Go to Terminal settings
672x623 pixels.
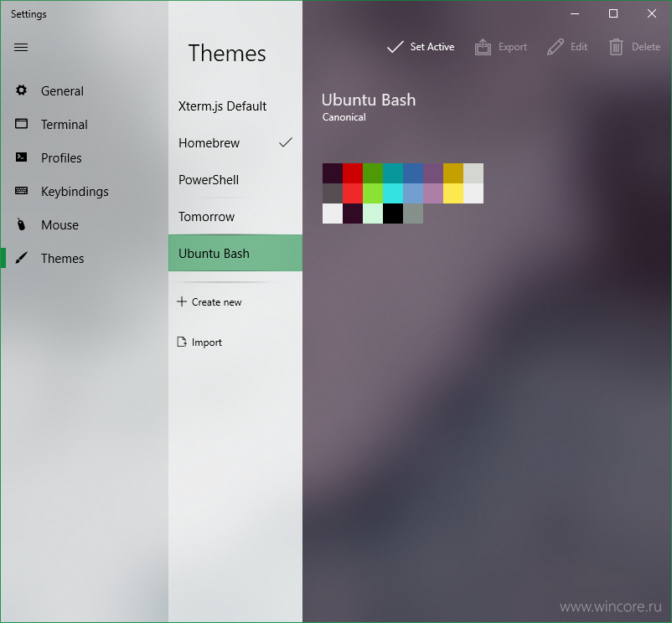click(85, 124)
